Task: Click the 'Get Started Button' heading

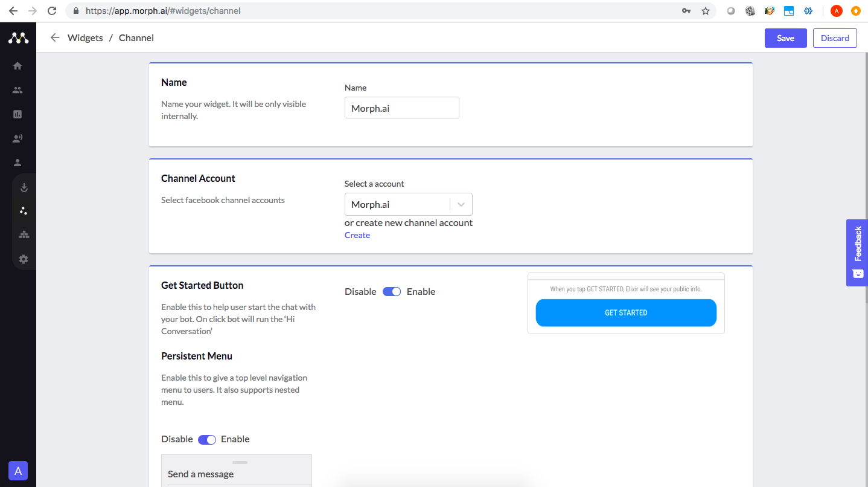Action: click(202, 285)
